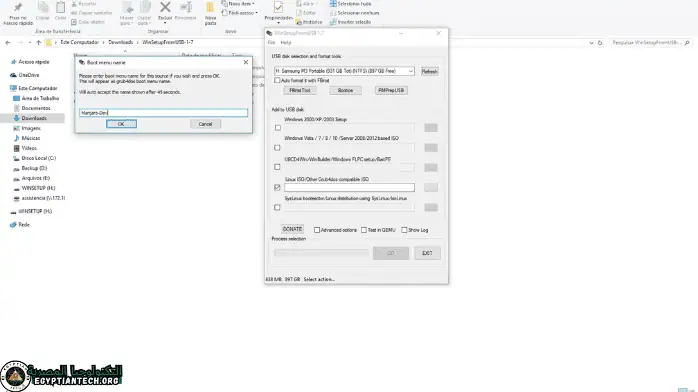The height and width of the screenshot is (392, 698).
Task: Click the DONATE button
Action: click(292, 229)
